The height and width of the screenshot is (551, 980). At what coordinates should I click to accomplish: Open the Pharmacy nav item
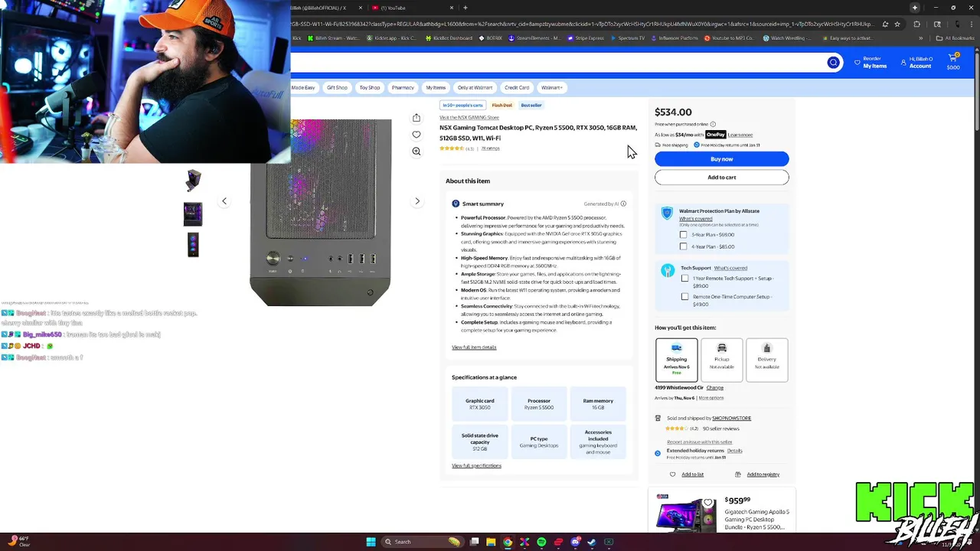point(403,87)
